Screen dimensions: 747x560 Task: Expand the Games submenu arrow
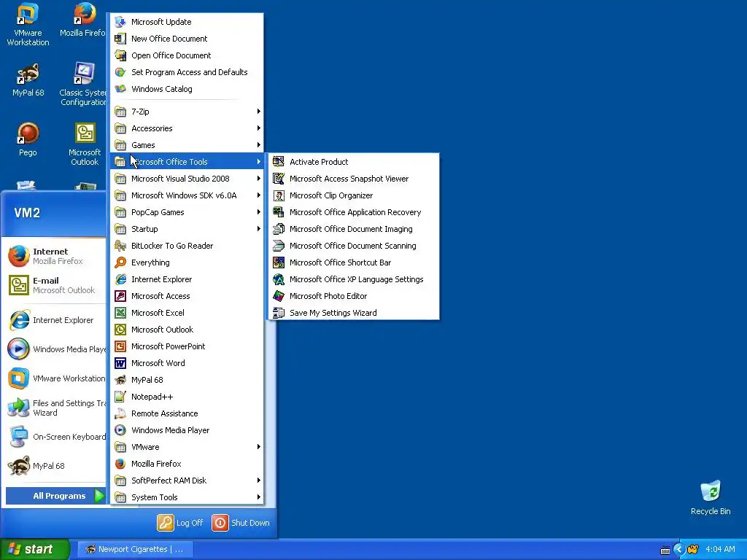pos(259,145)
